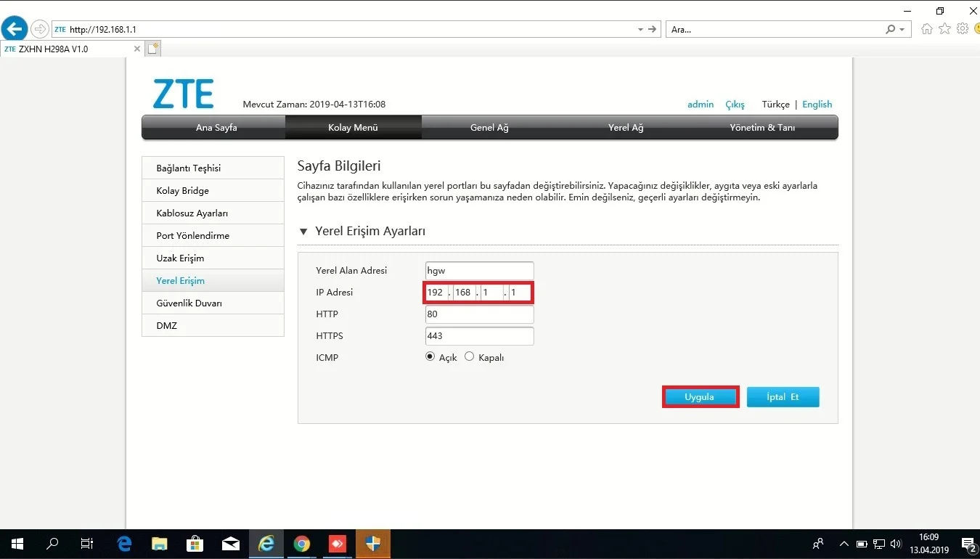The width and height of the screenshot is (980, 559).
Task: Click the ZTE logo on the router page
Action: pos(184,91)
